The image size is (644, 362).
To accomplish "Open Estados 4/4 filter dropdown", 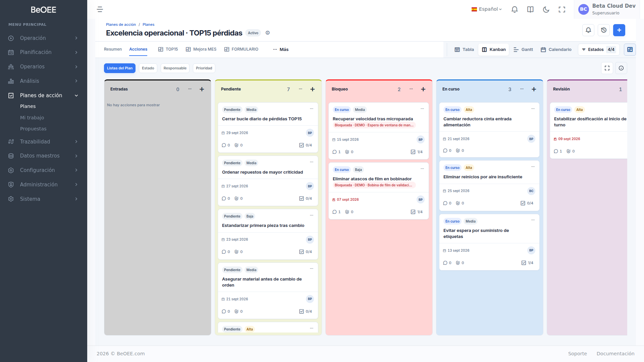I will (x=599, y=50).
